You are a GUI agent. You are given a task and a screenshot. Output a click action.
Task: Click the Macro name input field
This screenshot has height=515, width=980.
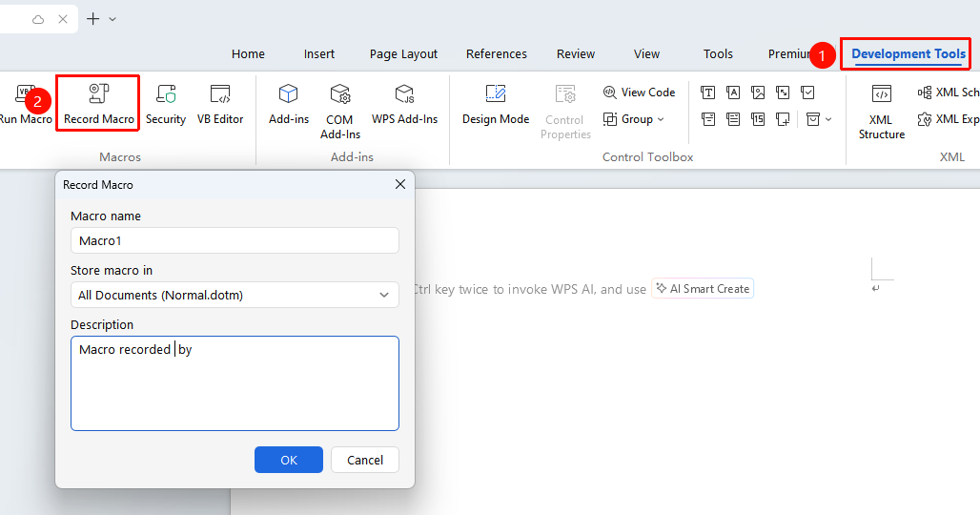click(235, 240)
